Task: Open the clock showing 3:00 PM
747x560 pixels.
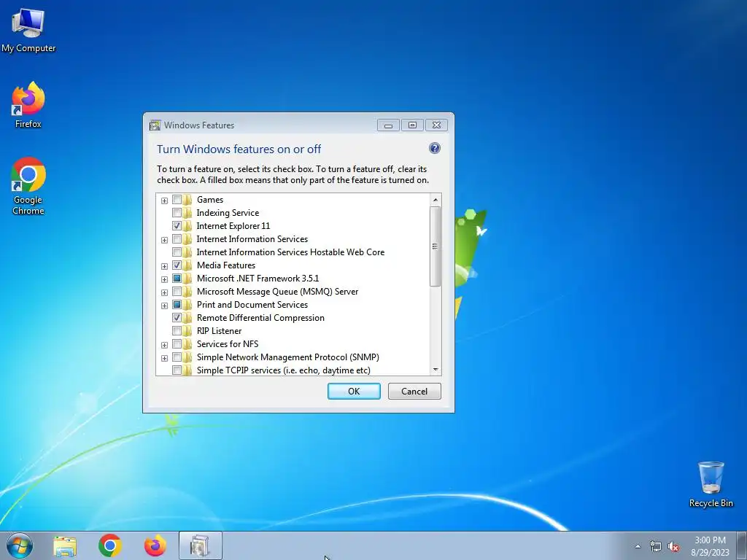Action: 710,546
